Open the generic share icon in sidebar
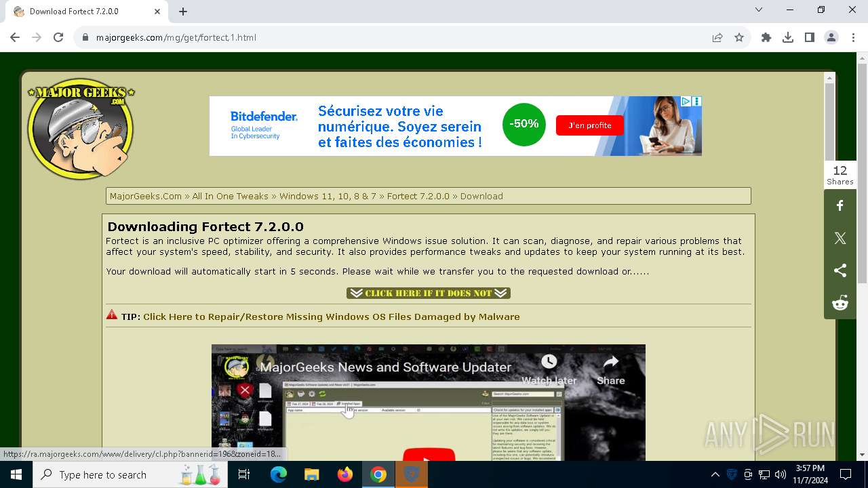This screenshot has height=488, width=868. (x=840, y=270)
